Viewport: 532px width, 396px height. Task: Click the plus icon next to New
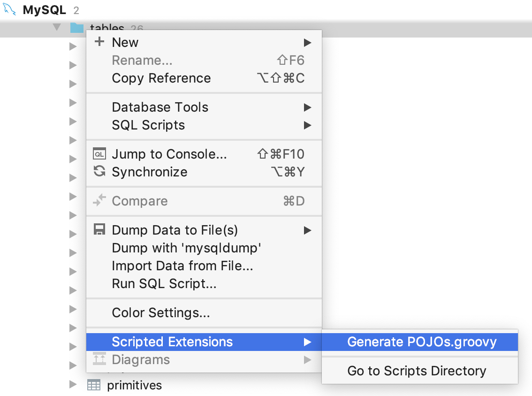point(99,42)
